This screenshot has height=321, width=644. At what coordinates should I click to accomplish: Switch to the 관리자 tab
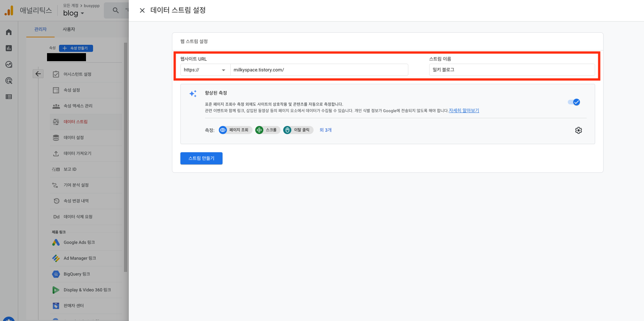[41, 29]
